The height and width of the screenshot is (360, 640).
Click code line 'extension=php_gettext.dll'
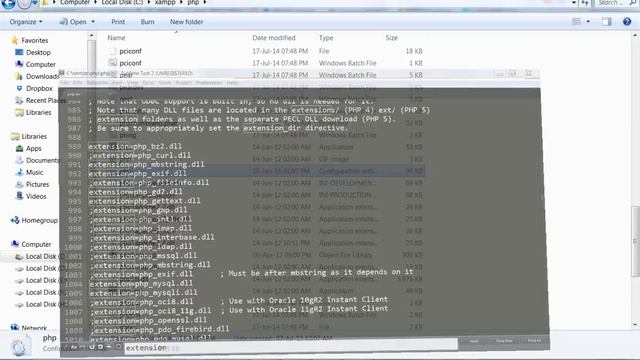pos(144,201)
